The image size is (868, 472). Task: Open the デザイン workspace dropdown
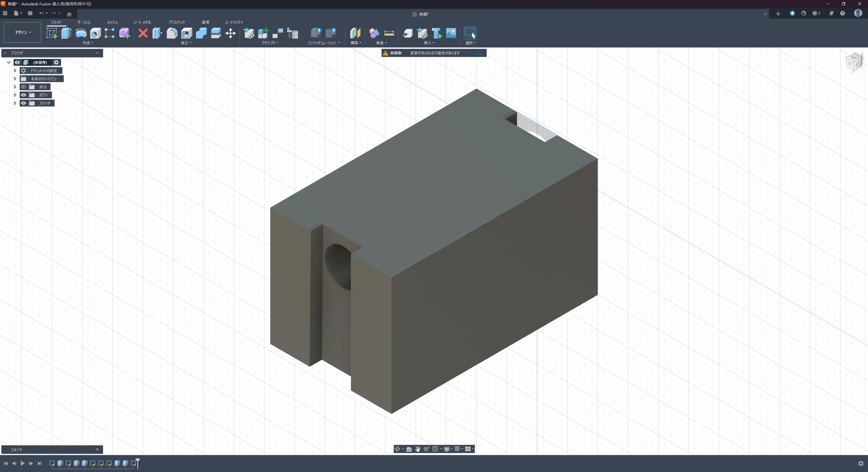(22, 33)
